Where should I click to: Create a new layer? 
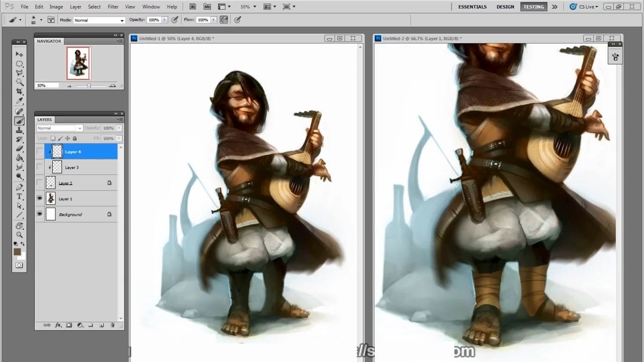(101, 325)
